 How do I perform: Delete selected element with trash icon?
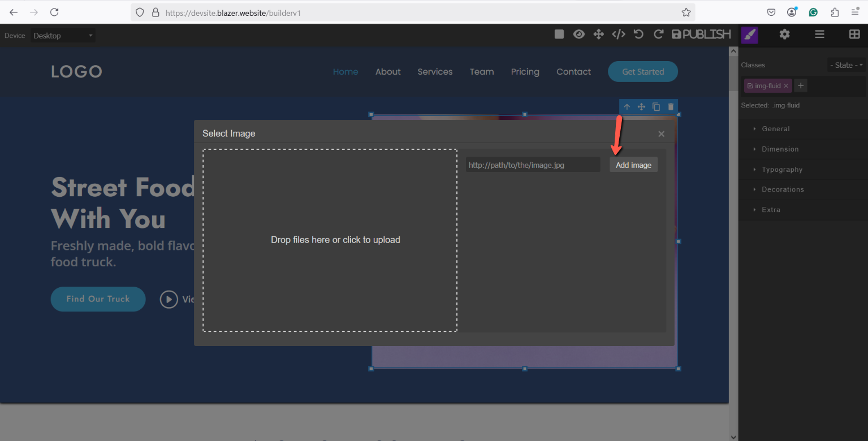[671, 107]
